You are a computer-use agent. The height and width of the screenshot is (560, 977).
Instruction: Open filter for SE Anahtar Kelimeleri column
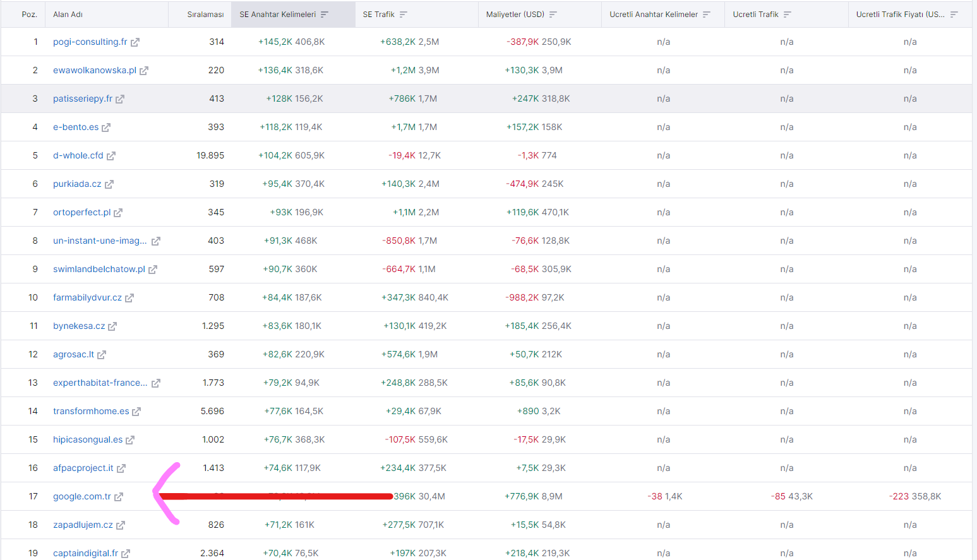(325, 15)
